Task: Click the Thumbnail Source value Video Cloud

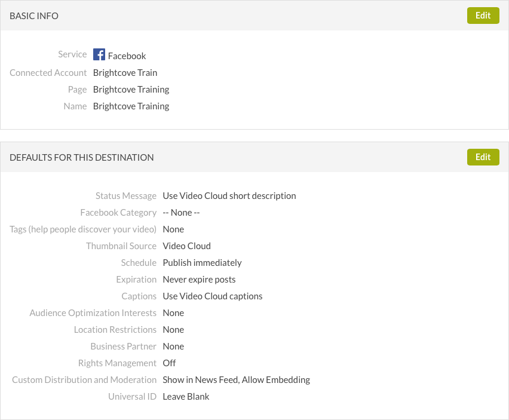Action: click(186, 246)
